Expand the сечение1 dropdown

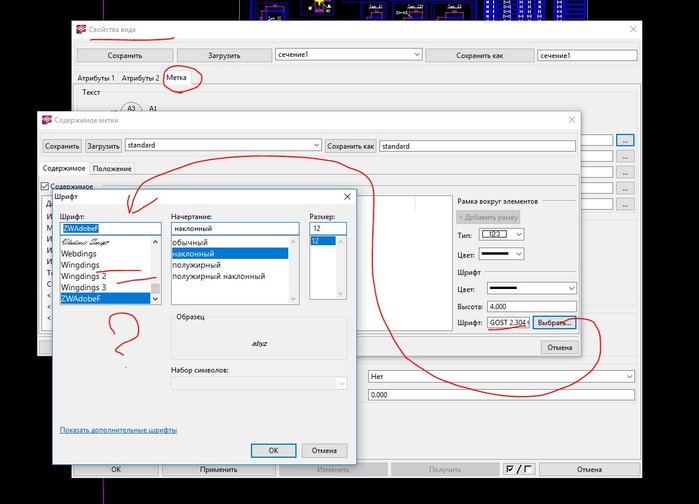(415, 55)
